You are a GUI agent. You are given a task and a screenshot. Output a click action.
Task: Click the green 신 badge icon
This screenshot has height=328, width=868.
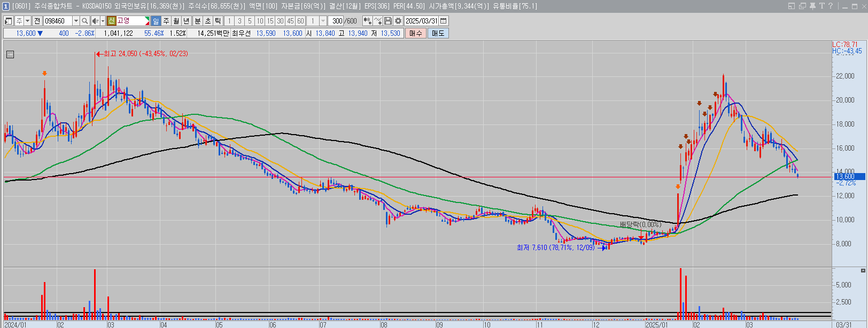click(x=111, y=21)
